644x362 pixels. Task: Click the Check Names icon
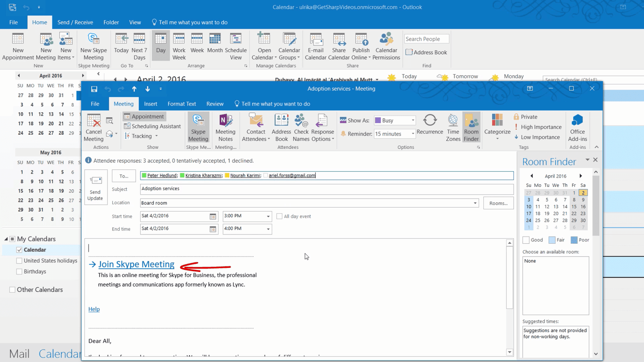(x=301, y=127)
